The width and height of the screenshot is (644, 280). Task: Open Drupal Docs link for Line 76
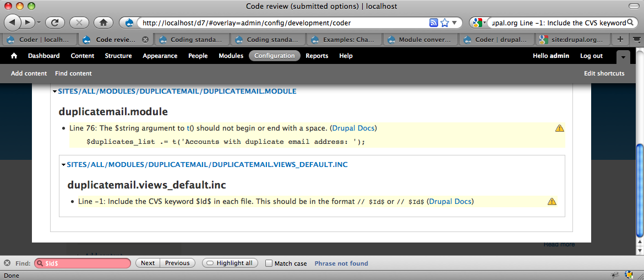point(353,128)
